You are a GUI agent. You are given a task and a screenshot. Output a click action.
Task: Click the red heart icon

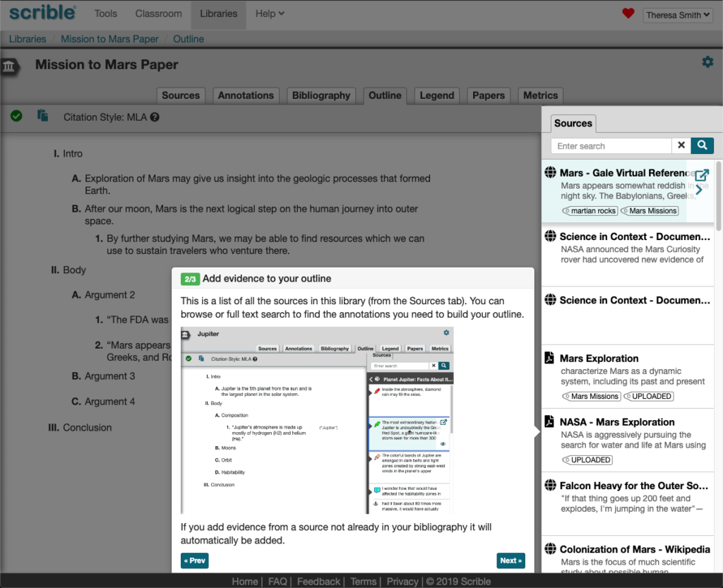pos(628,13)
